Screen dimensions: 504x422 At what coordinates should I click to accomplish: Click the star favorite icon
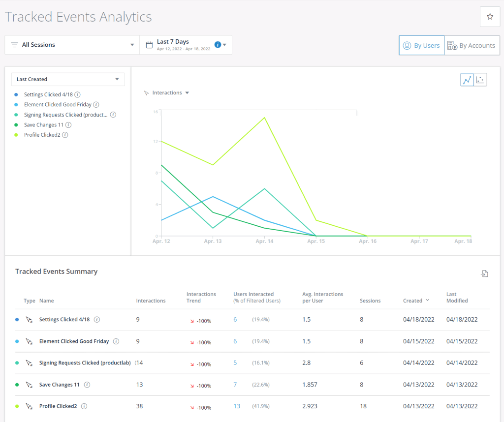490,17
